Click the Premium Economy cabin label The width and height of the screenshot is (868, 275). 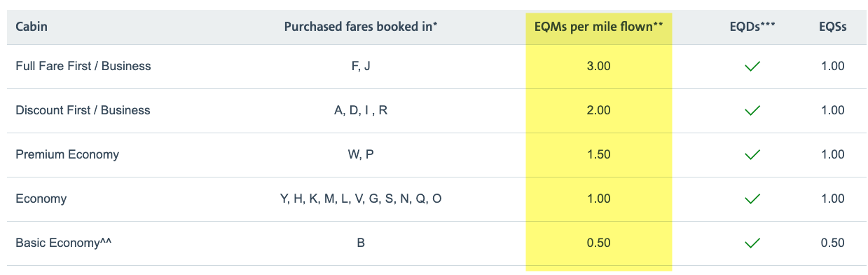click(x=67, y=154)
